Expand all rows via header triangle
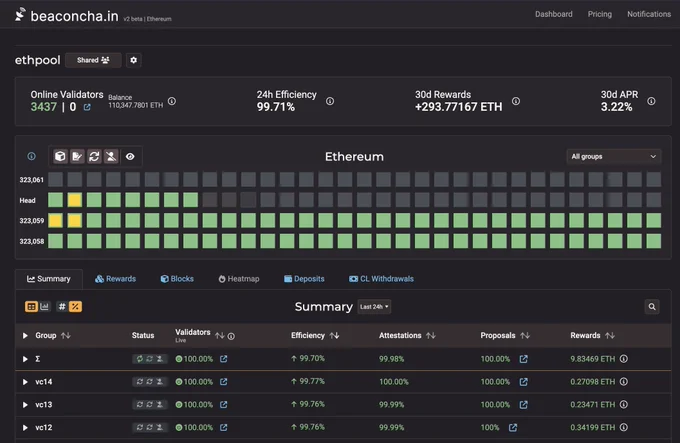 25,336
